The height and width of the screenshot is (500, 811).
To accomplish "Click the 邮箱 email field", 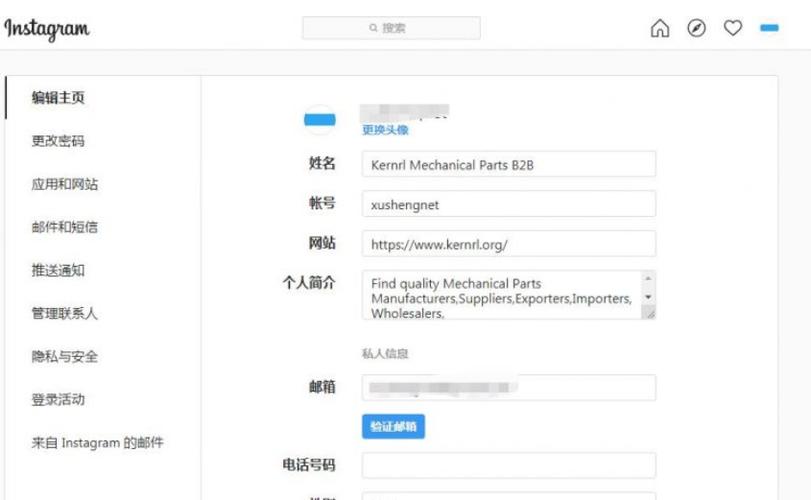I will coord(509,387).
